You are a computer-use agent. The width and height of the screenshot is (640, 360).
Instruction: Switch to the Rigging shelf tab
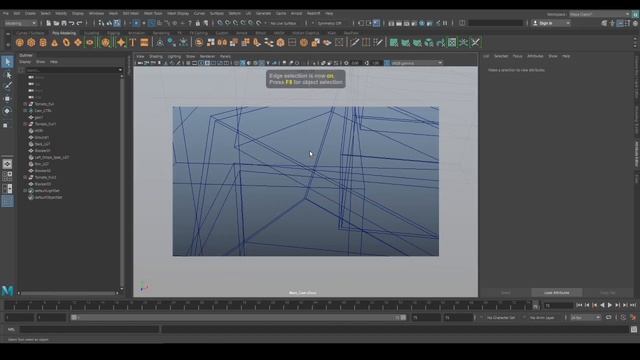(113, 33)
